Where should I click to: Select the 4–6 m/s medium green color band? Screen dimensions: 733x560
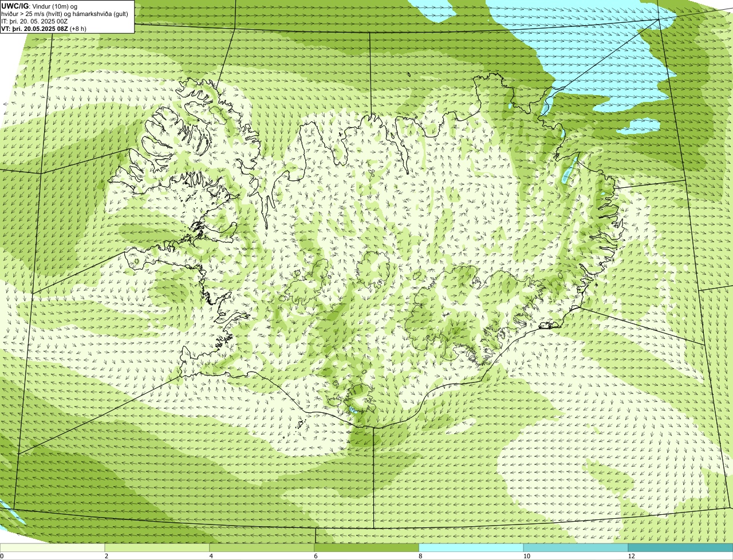(262, 547)
